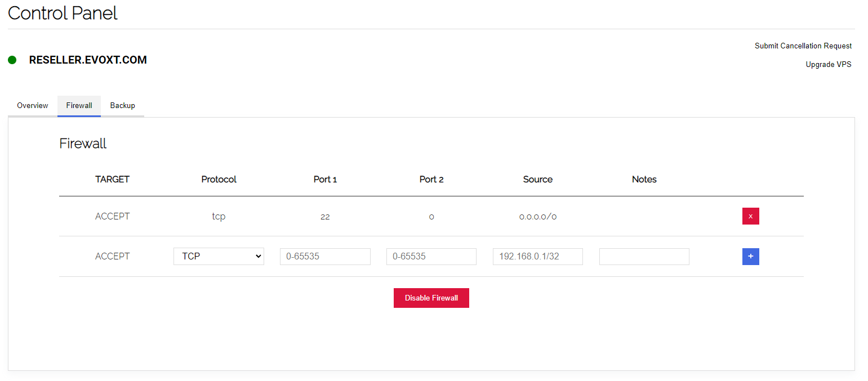Delete the port 22 rule with red x
The width and height of the screenshot is (868, 381).
pos(750,216)
